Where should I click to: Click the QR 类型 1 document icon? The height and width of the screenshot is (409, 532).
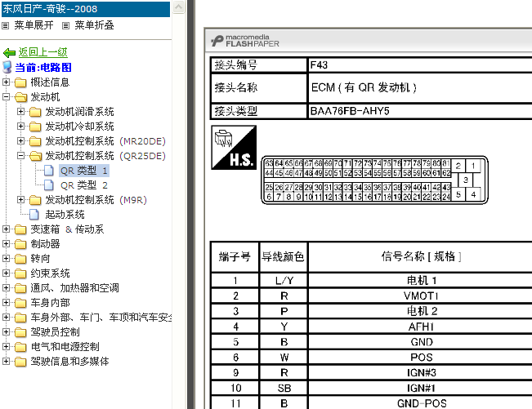[x=49, y=171]
